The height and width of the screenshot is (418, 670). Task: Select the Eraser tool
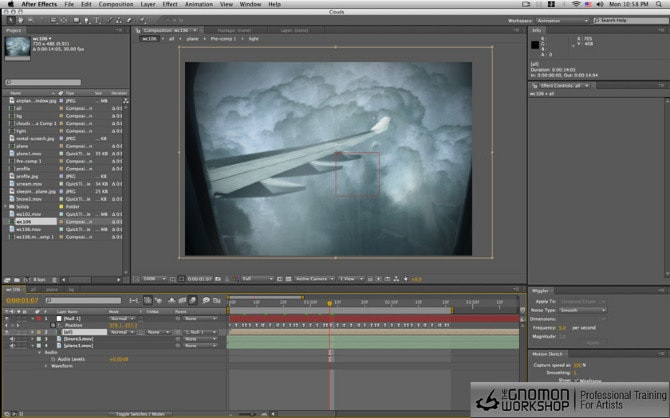(129, 20)
